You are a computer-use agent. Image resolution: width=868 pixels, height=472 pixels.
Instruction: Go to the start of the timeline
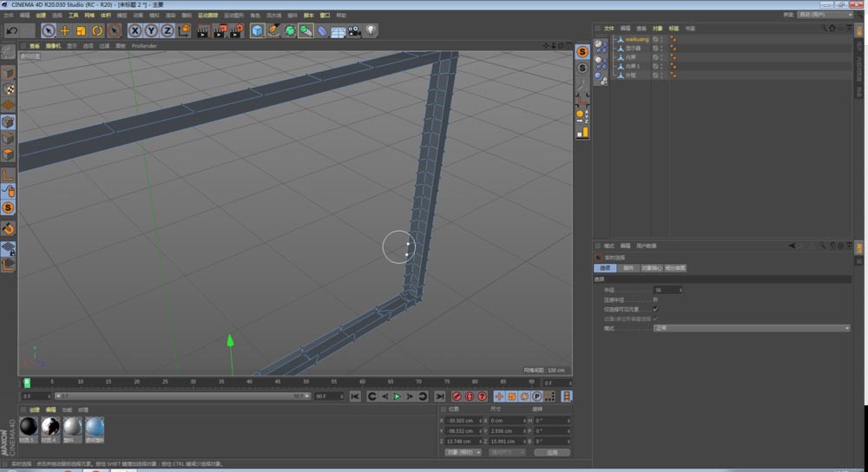pyautogui.click(x=355, y=397)
